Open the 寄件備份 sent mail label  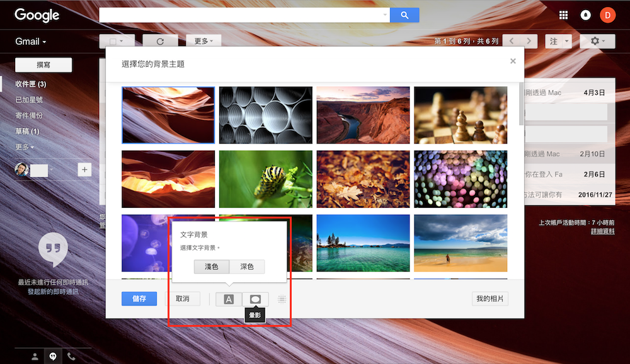[x=29, y=115]
